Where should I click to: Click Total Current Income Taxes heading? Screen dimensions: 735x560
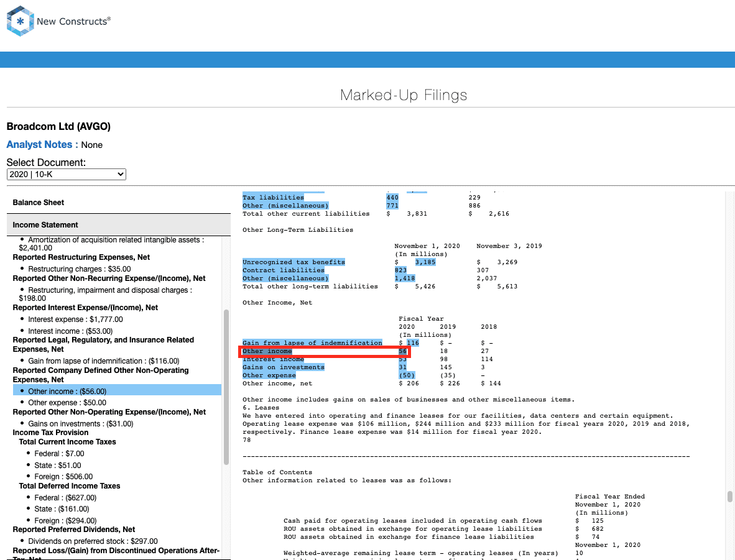68,442
